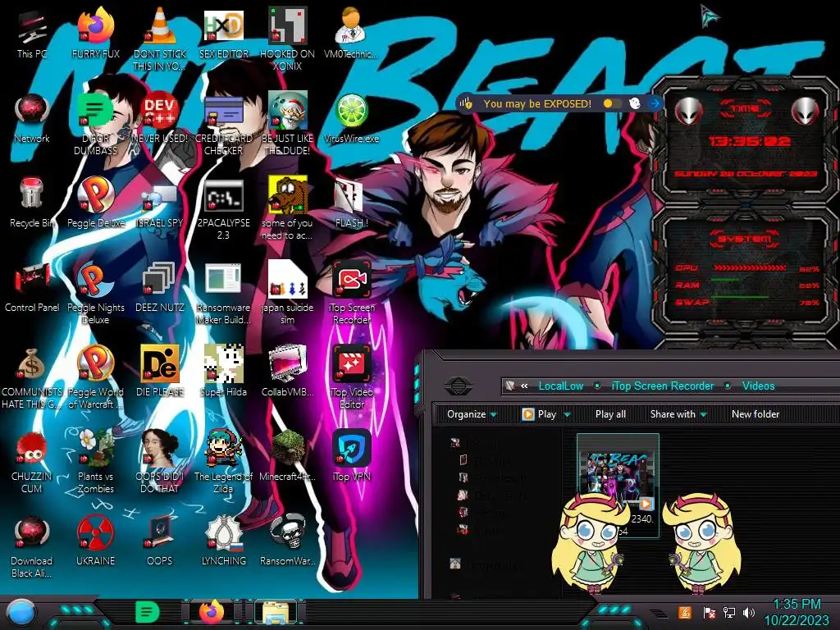Image resolution: width=840 pixels, height=630 pixels.
Task: Click Play all in Explorer toolbar
Action: (610, 414)
